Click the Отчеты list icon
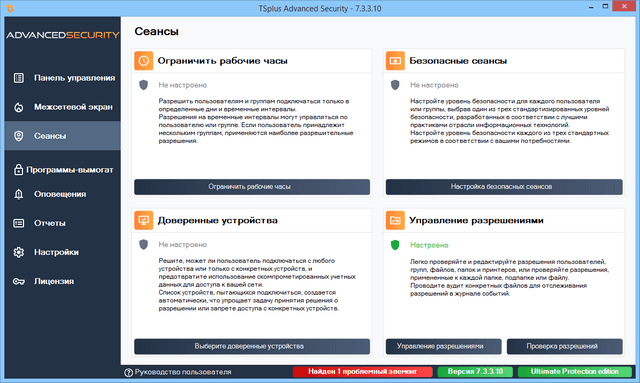The image size is (640, 383). pos(18,223)
